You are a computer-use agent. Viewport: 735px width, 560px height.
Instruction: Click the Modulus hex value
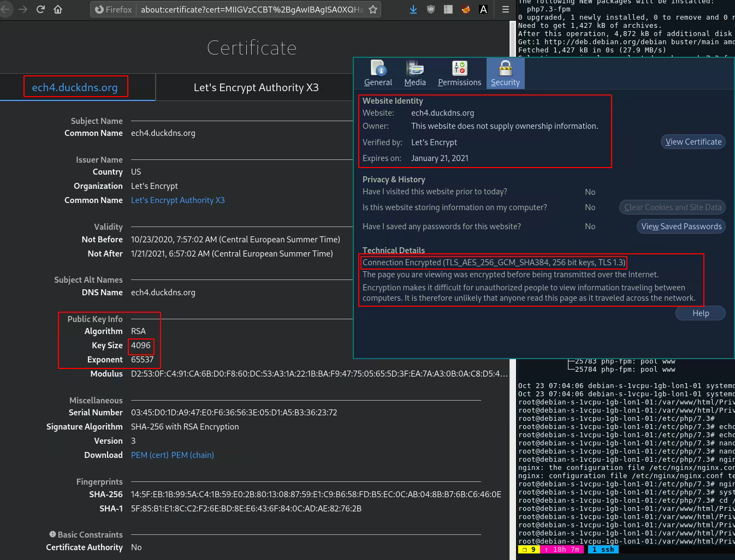[x=319, y=374]
